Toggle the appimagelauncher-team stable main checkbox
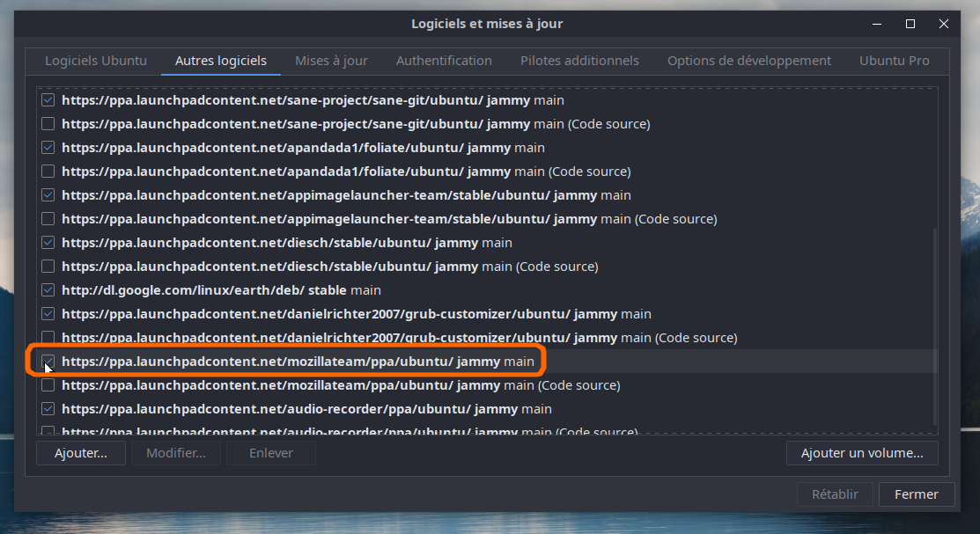Viewport: 980px width, 534px height. point(48,195)
